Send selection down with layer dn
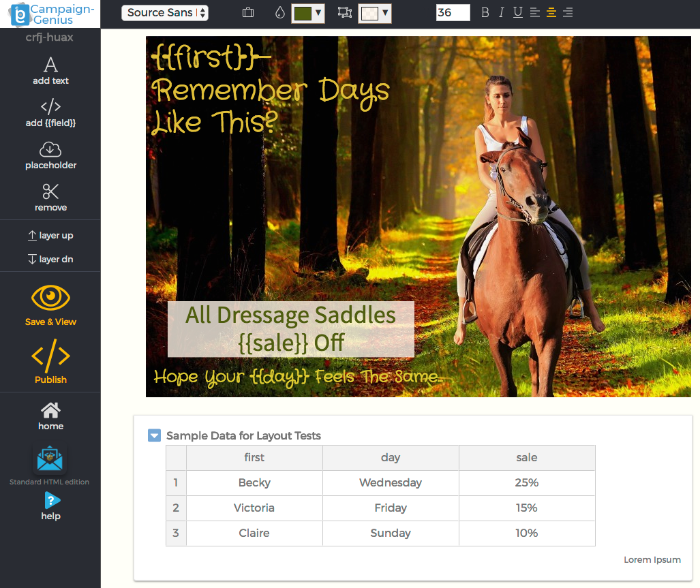Image resolution: width=700 pixels, height=588 pixels. coord(50,259)
